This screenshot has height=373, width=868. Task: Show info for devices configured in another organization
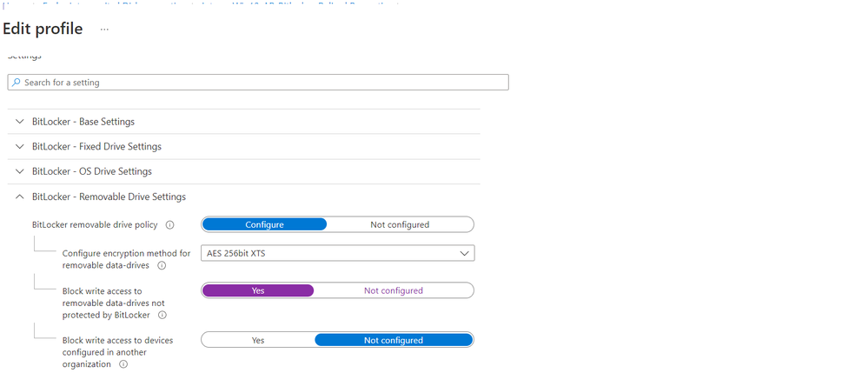pos(123,364)
